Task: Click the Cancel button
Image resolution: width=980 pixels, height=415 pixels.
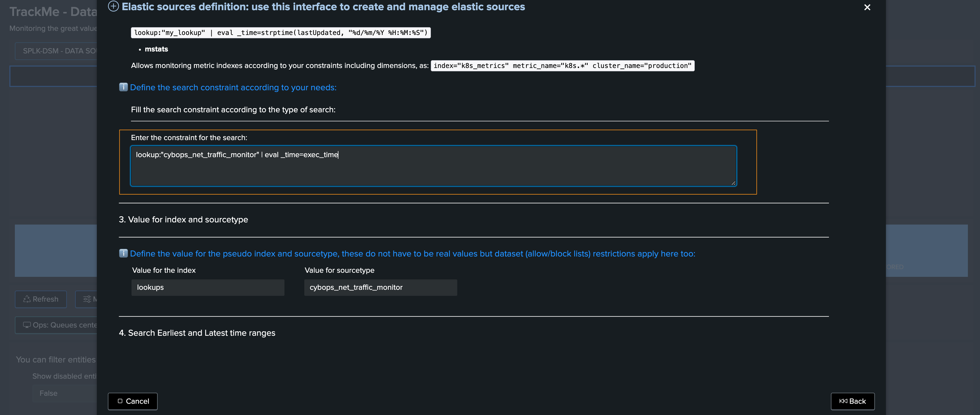Action: (x=133, y=401)
